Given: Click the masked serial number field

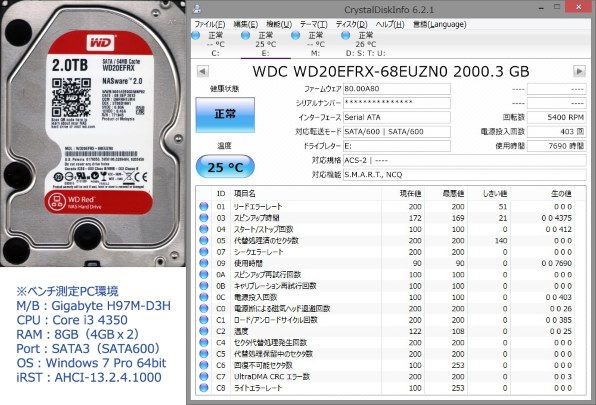Looking at the screenshot, I should pos(397,103).
